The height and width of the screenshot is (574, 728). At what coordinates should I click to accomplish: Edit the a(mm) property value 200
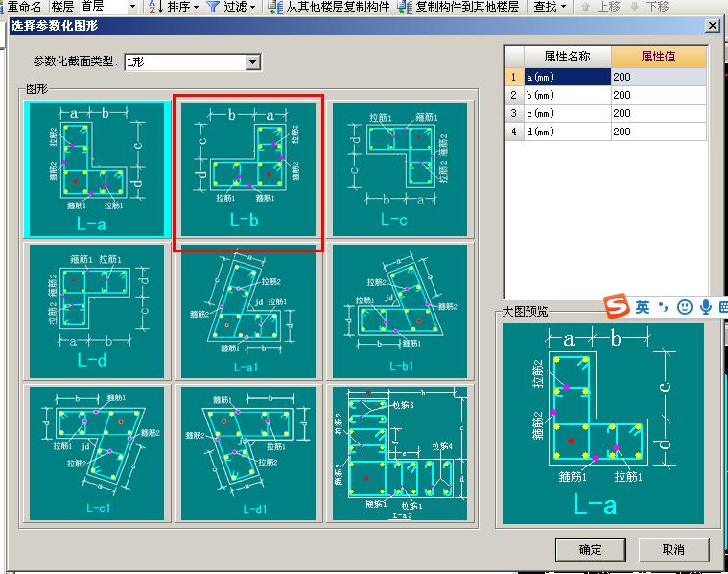658,77
